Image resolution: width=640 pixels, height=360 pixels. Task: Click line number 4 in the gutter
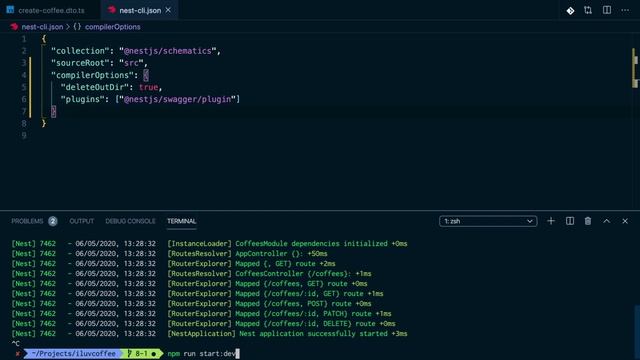[24, 75]
